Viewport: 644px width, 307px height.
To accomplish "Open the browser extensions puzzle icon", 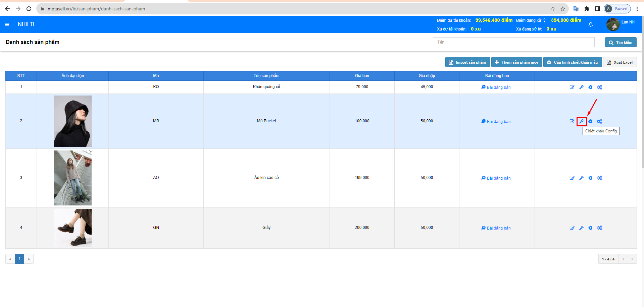I will click(x=587, y=9).
